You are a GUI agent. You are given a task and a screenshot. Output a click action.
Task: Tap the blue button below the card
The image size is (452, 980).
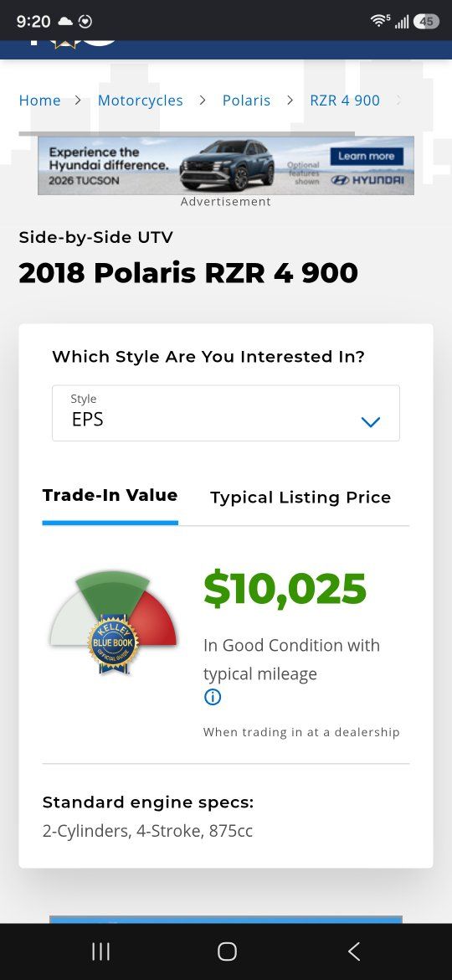point(226,920)
